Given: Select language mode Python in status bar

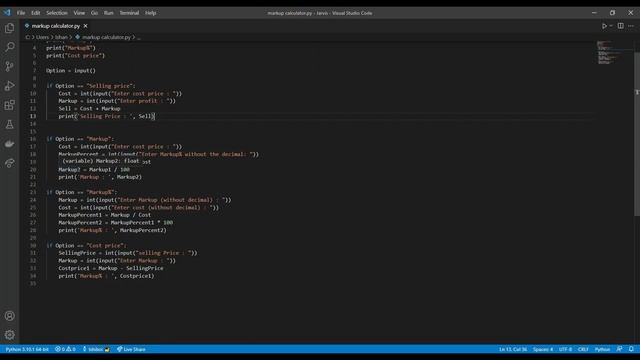Looking at the screenshot, I should 602,349.
